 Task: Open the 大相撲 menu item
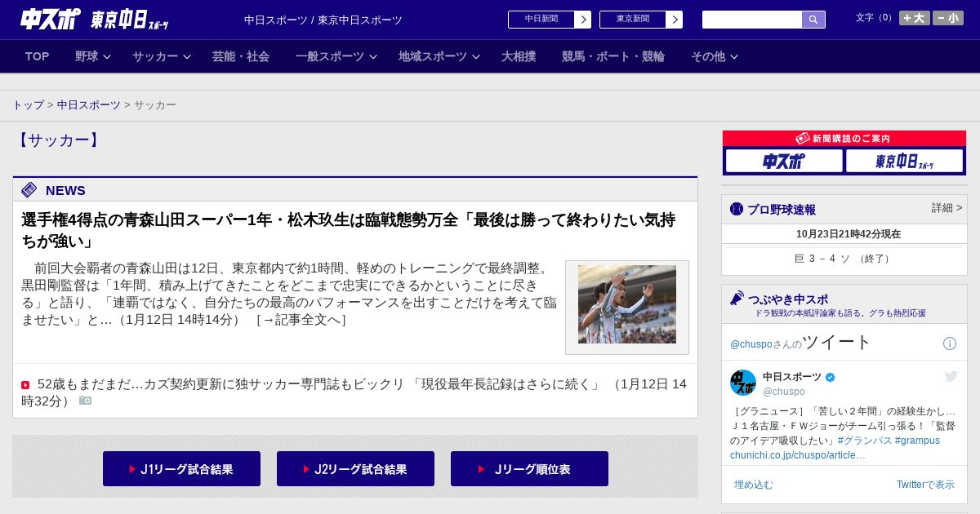[x=519, y=56]
